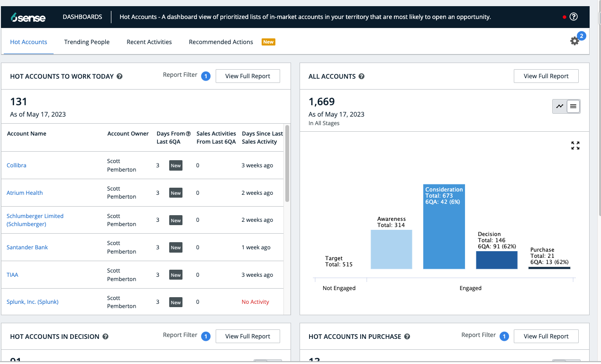Click the Sales Activities From Last 6QA header
The width and height of the screenshot is (601, 364).
(x=216, y=137)
